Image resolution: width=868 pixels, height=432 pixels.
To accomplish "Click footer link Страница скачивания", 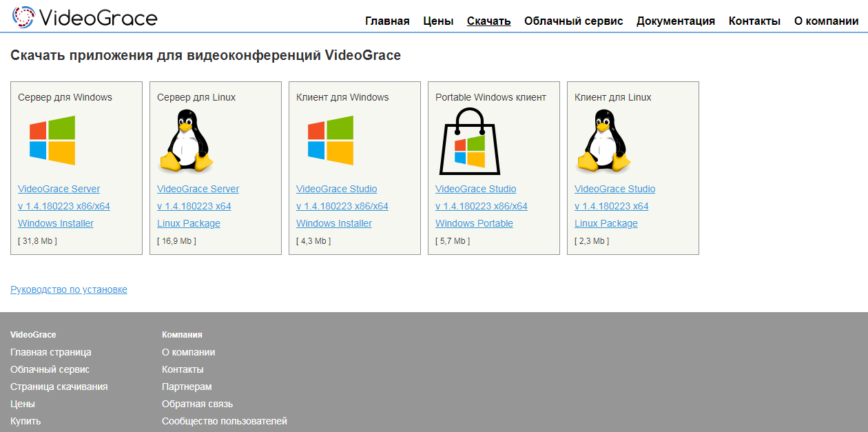I will coord(59,387).
